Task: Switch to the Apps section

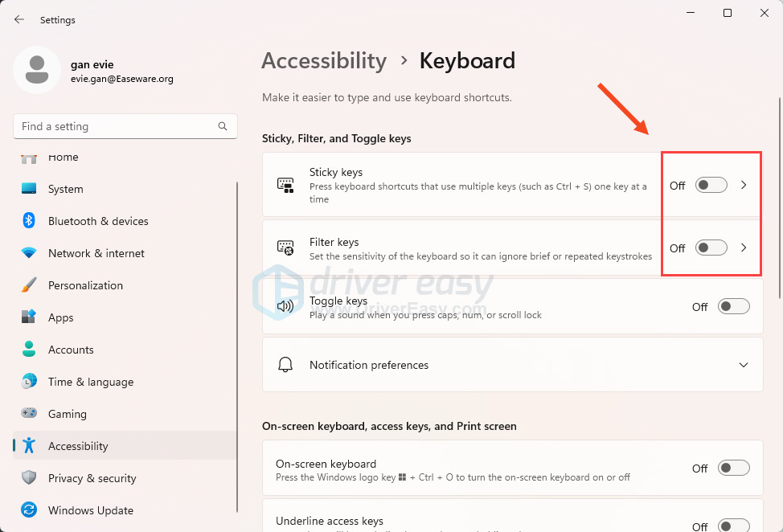Action: click(61, 317)
